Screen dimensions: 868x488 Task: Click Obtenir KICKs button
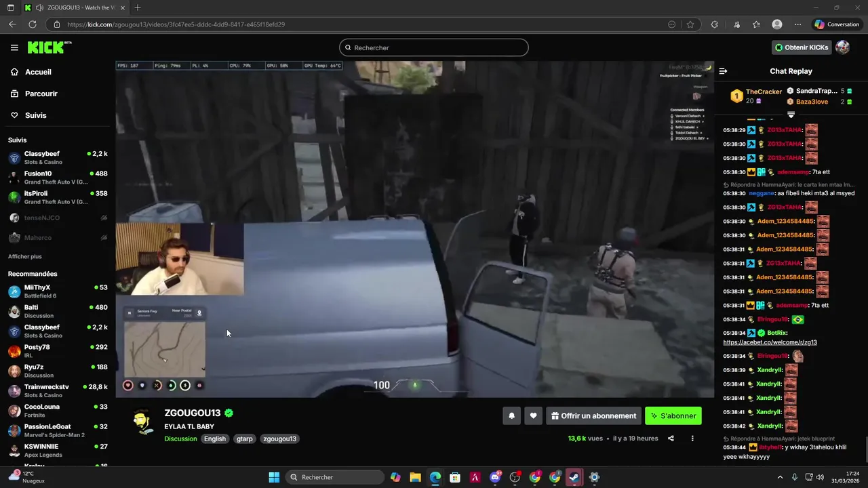[x=802, y=47]
